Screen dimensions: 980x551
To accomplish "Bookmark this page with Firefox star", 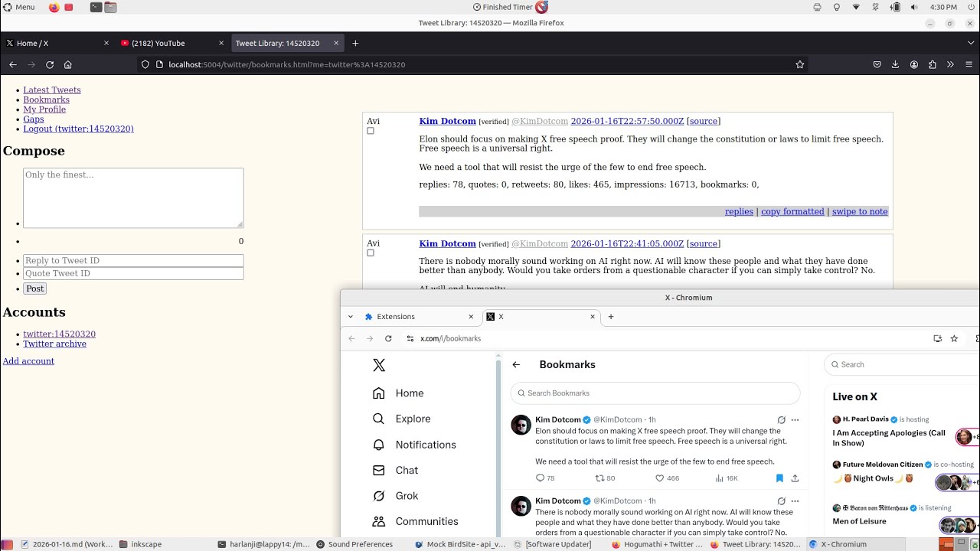I will [x=800, y=65].
